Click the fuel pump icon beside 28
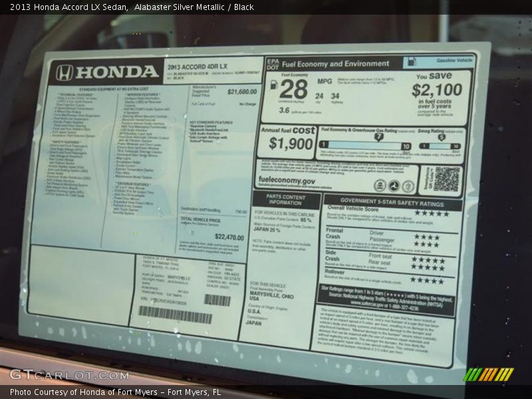532x399 pixels. (x=274, y=85)
